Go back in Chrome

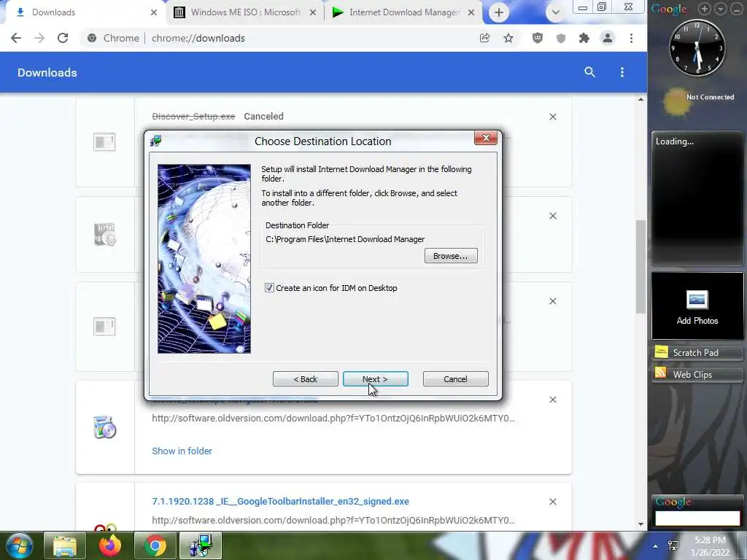pos(16,38)
